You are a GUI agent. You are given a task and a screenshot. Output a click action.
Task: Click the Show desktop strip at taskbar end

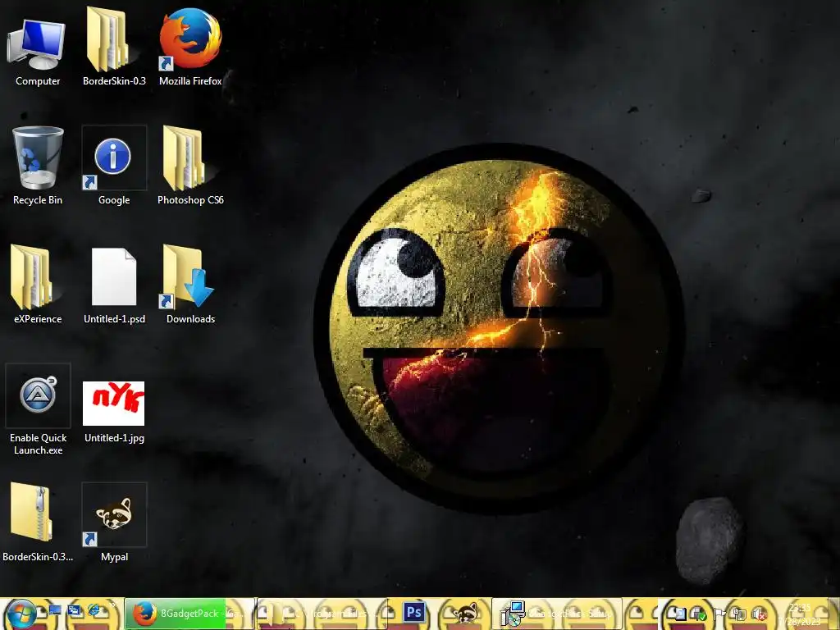click(x=834, y=614)
